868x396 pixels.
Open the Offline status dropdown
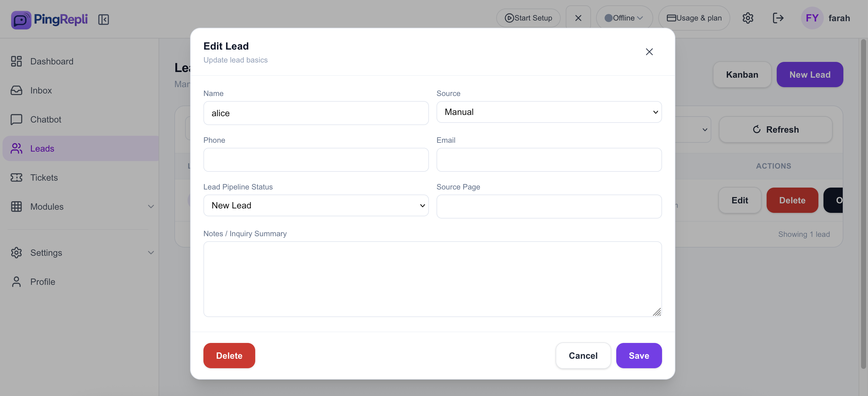click(624, 18)
